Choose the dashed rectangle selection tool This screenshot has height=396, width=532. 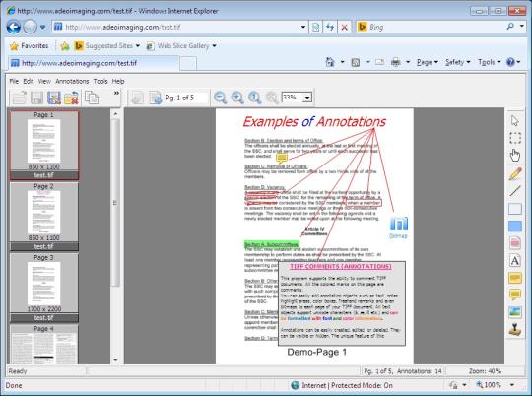point(515,138)
